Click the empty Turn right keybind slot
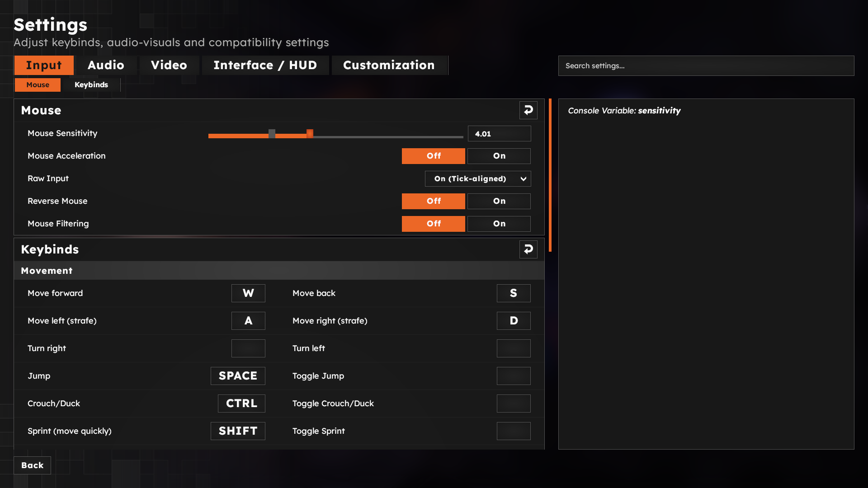Screen dimensions: 868x488 pyautogui.click(x=248, y=348)
